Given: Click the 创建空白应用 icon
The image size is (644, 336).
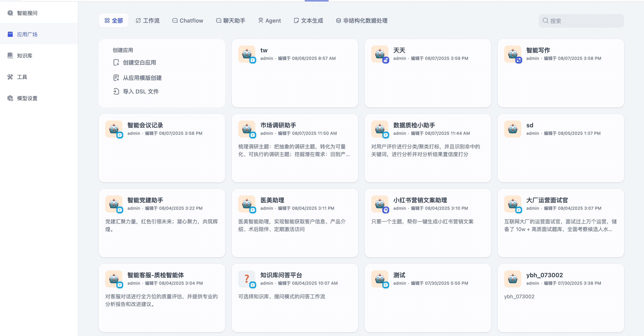Looking at the screenshot, I should pyautogui.click(x=116, y=62).
